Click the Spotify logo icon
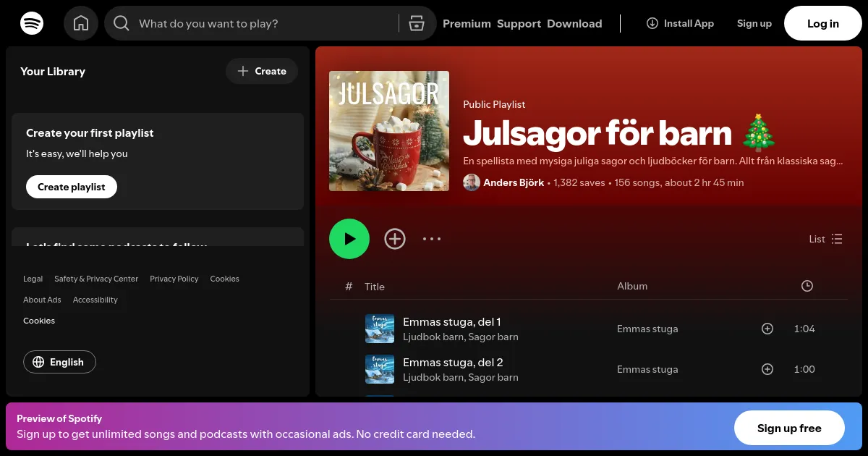The width and height of the screenshot is (868, 456). 32,23
